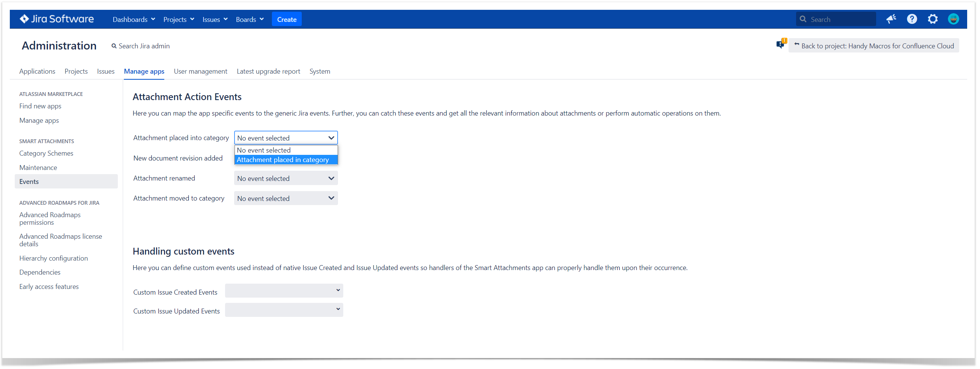Expand the Dashboards menu
980x369 pixels.
[x=134, y=19]
